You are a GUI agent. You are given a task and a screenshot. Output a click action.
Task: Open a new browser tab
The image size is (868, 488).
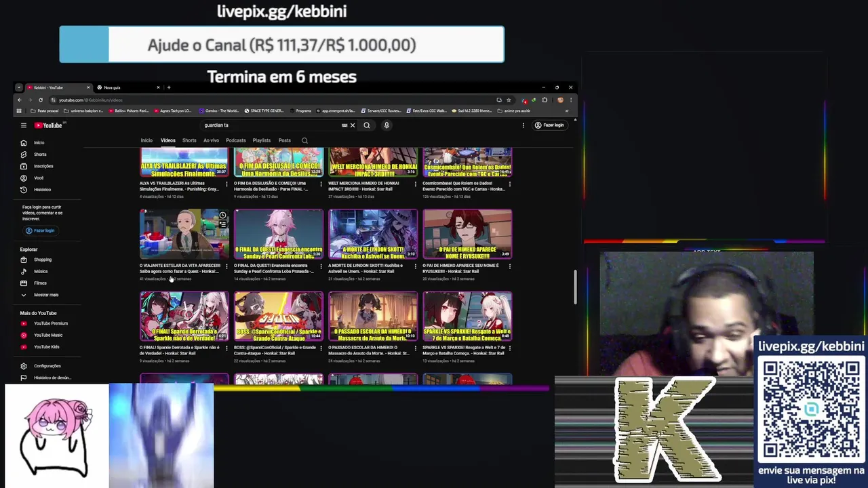(169, 87)
